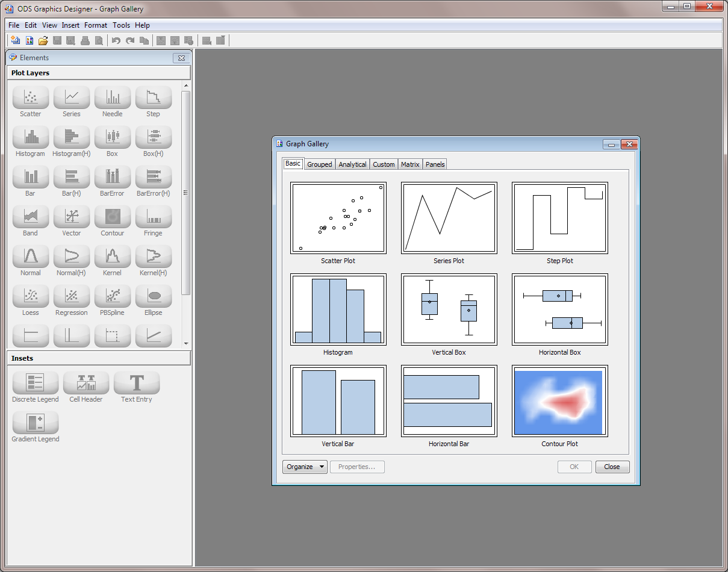This screenshot has height=572, width=728.
Task: Close the Graph Gallery dialog
Action: [x=612, y=467]
